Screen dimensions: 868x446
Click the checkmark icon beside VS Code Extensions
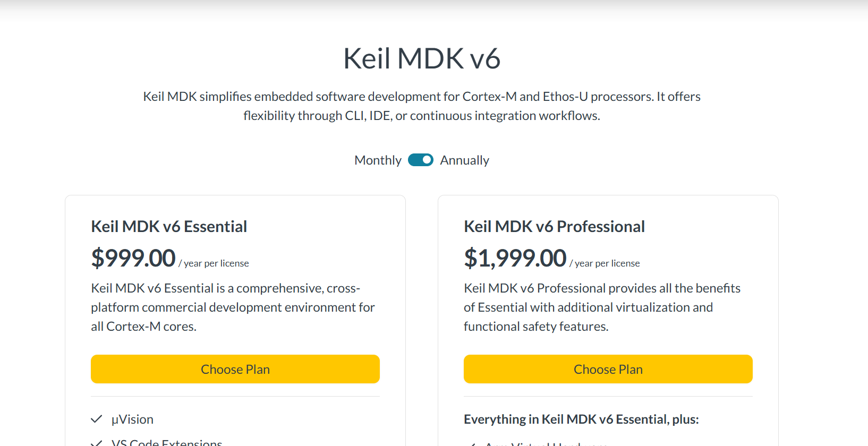coord(96,443)
